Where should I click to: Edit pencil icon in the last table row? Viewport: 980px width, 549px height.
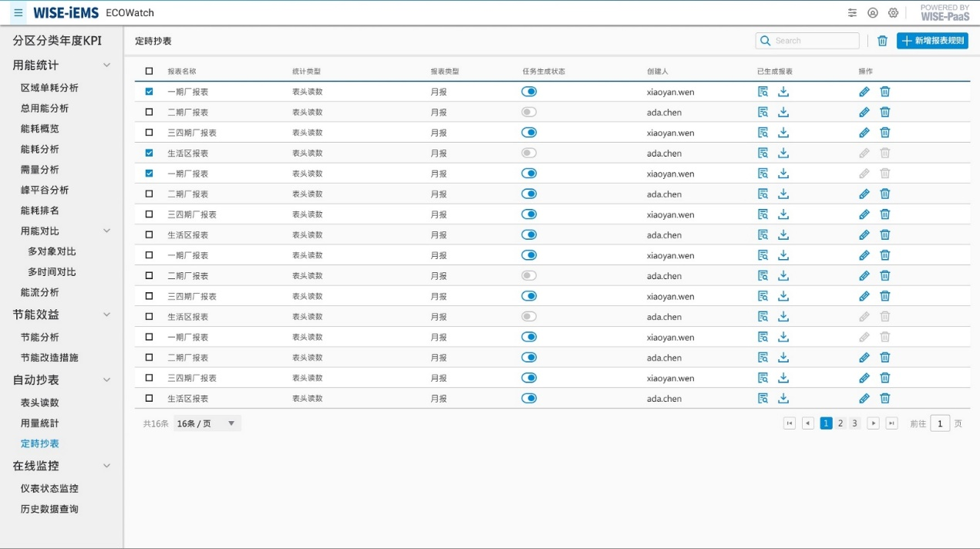point(864,398)
